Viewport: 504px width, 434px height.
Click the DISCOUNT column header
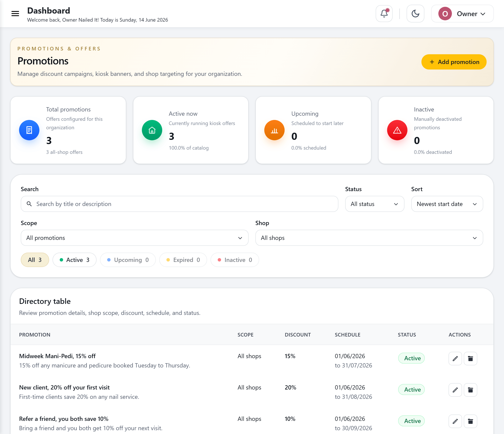click(x=298, y=334)
